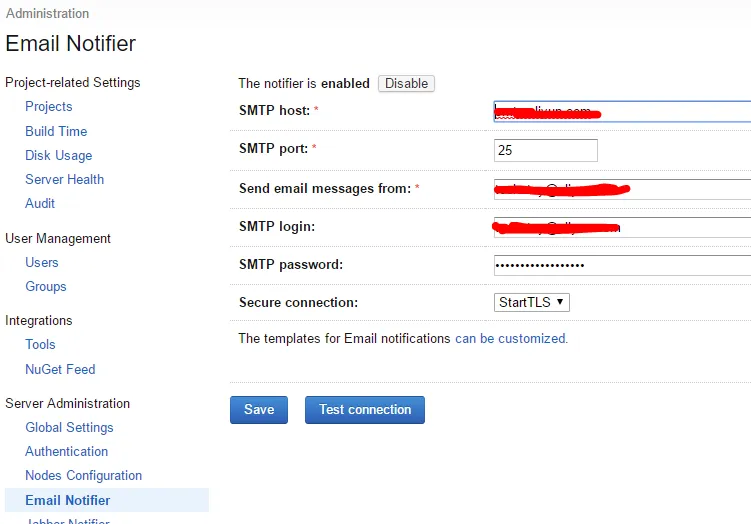View the Server Health page
The height and width of the screenshot is (524, 751).
click(x=65, y=179)
